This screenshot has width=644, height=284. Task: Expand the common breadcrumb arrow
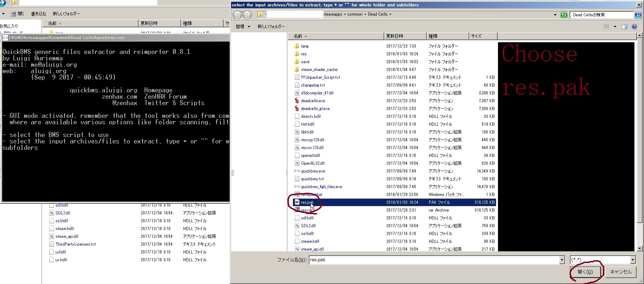[x=365, y=15]
